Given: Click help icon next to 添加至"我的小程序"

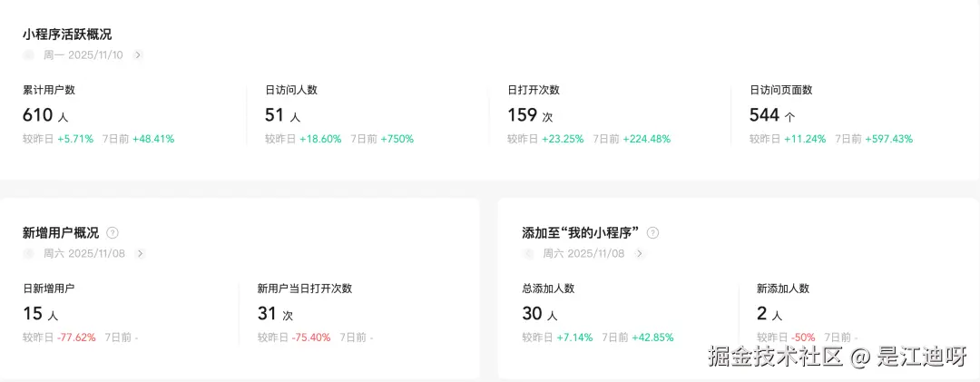Looking at the screenshot, I should pyautogui.click(x=652, y=233).
